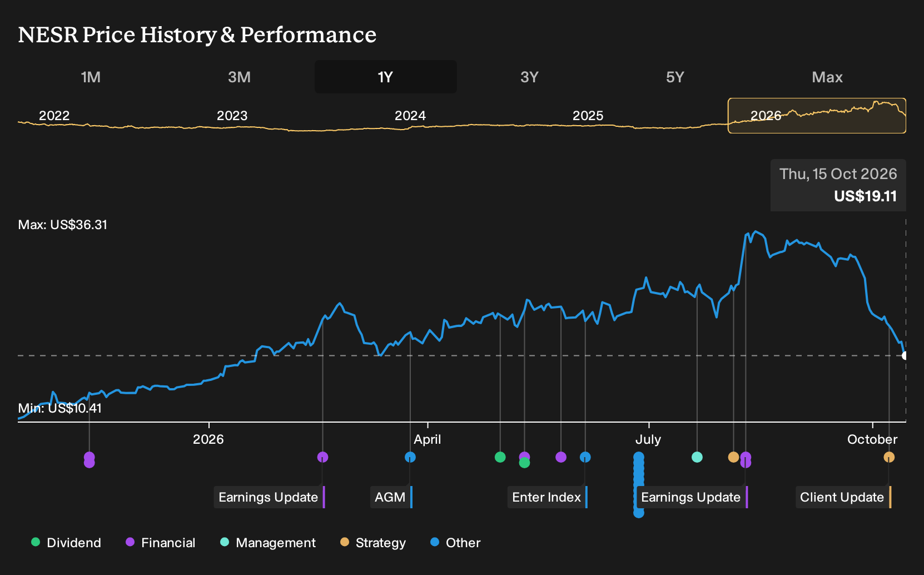
Task: Open the AGM event label
Action: coord(391,497)
